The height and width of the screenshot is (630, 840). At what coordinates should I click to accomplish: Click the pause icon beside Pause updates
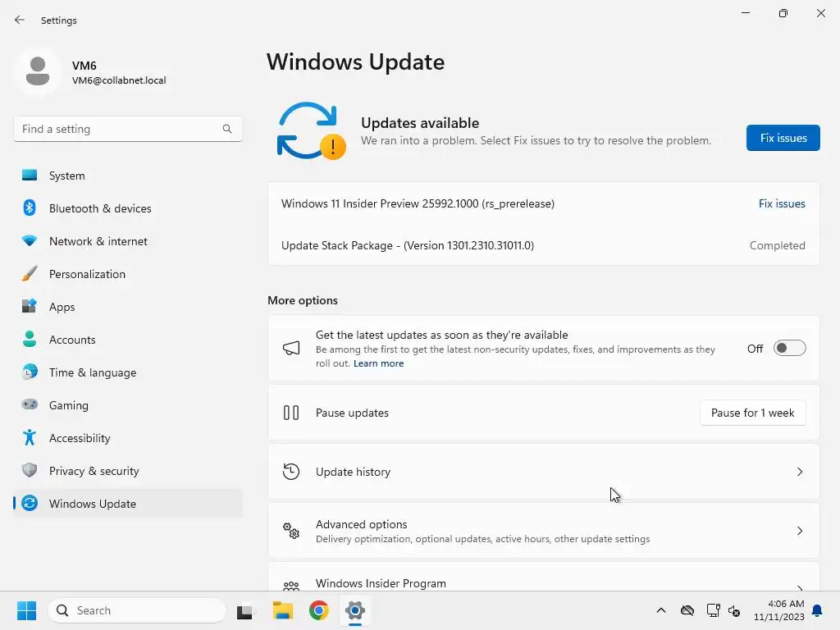291,413
